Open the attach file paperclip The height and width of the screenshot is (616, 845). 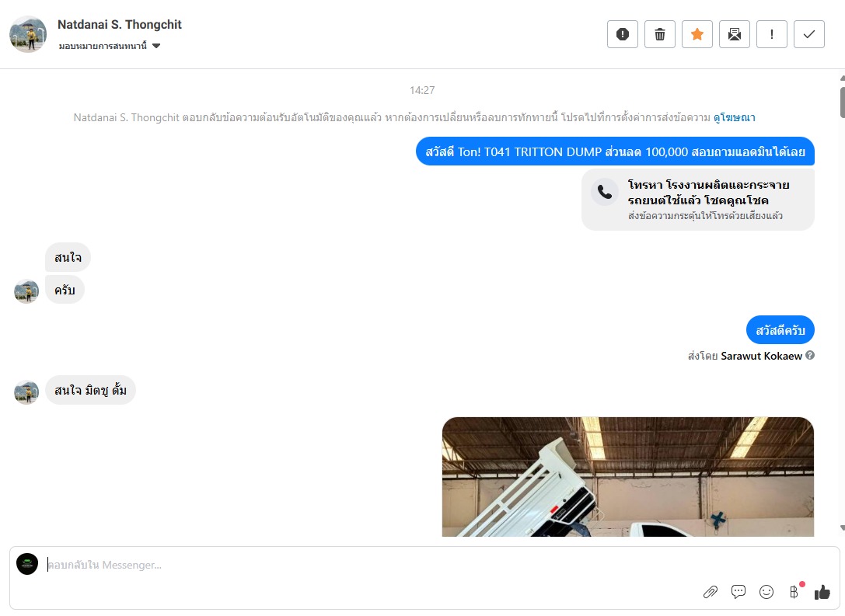[x=711, y=592]
